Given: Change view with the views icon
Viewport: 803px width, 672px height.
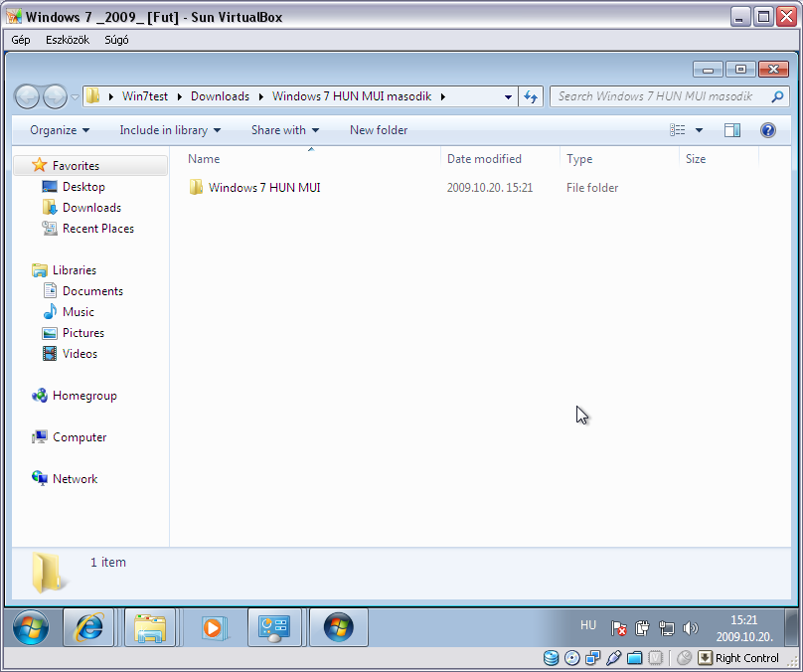Looking at the screenshot, I should coord(677,130).
